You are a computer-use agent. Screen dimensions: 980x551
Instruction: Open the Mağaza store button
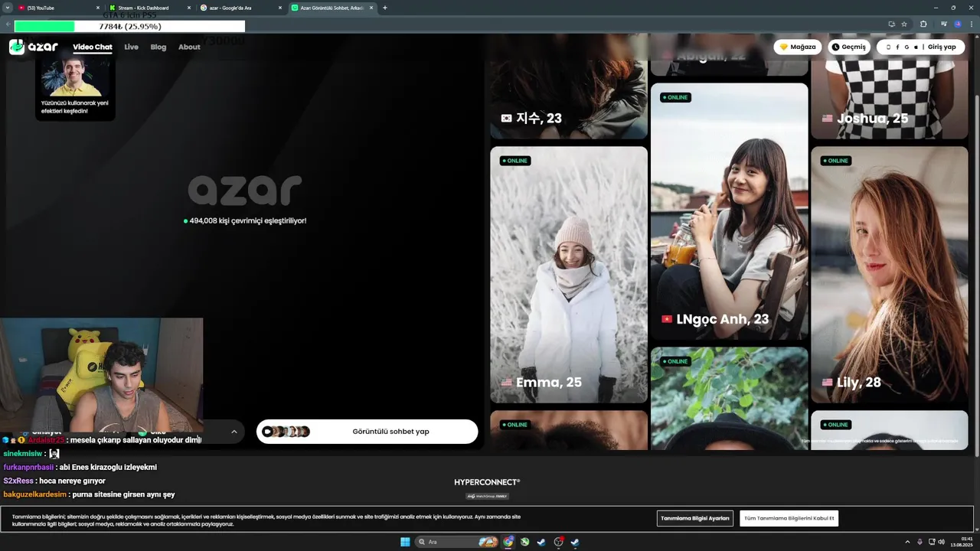pyautogui.click(x=798, y=47)
